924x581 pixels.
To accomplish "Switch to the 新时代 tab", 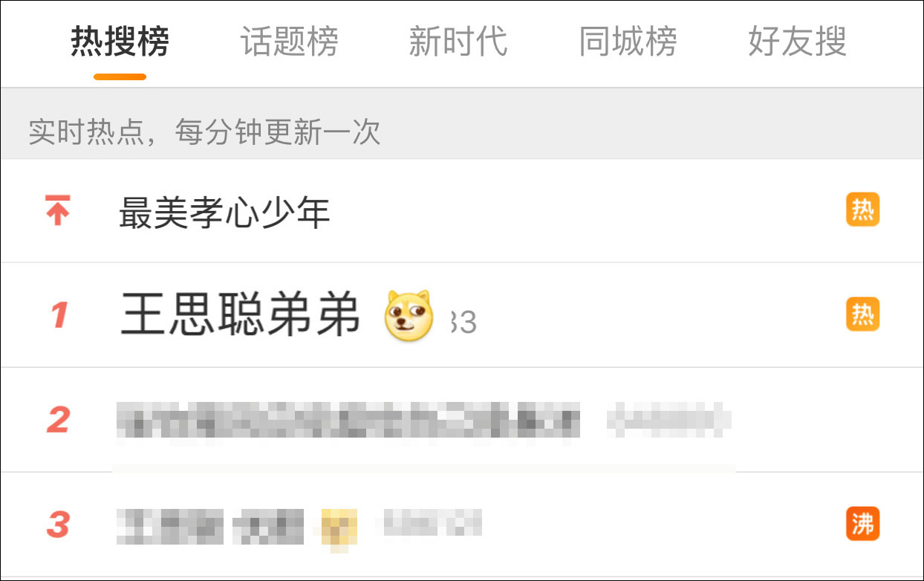I will pyautogui.click(x=458, y=42).
